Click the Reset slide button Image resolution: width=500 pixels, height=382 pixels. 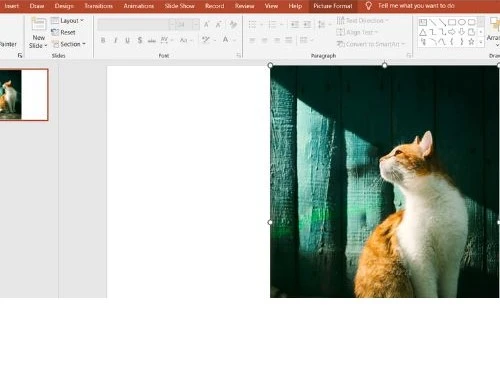click(x=63, y=32)
